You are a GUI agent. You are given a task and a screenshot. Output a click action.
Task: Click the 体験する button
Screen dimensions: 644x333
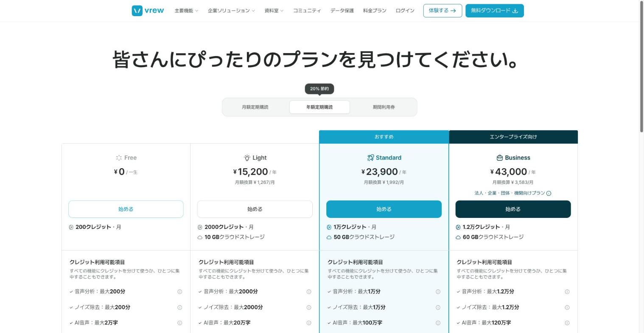click(x=442, y=11)
